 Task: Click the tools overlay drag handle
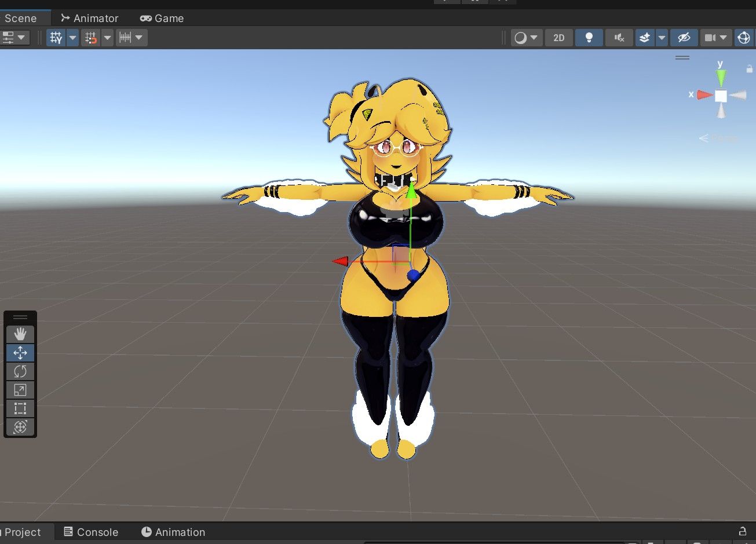tap(20, 317)
